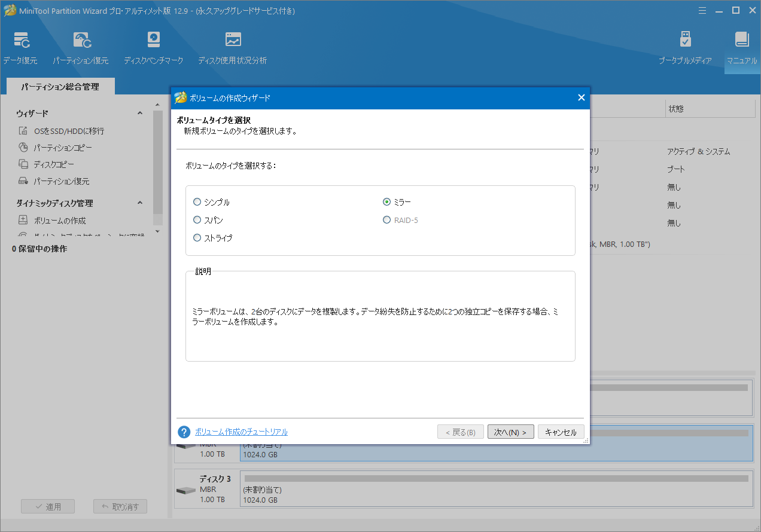This screenshot has height=532, width=761.
Task: Open the ボリューム作成のチュートリアル link
Action: pyautogui.click(x=241, y=432)
